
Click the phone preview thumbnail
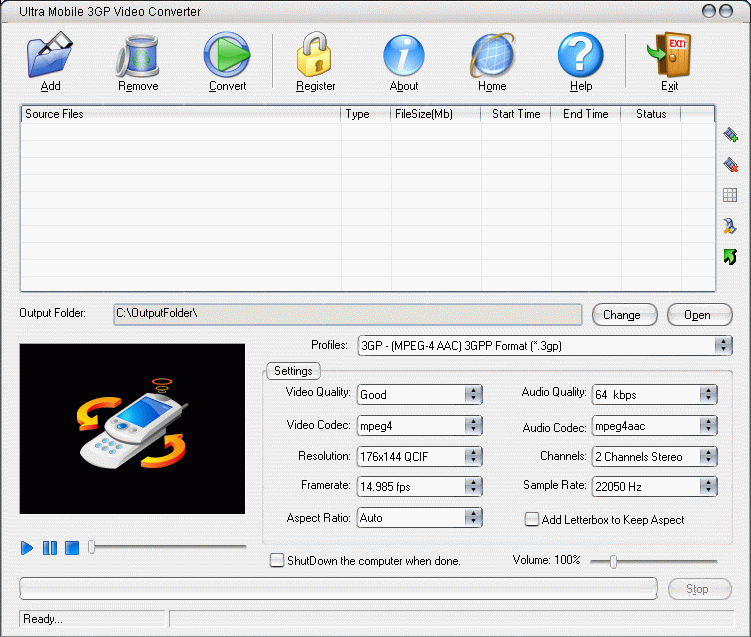[x=132, y=429]
